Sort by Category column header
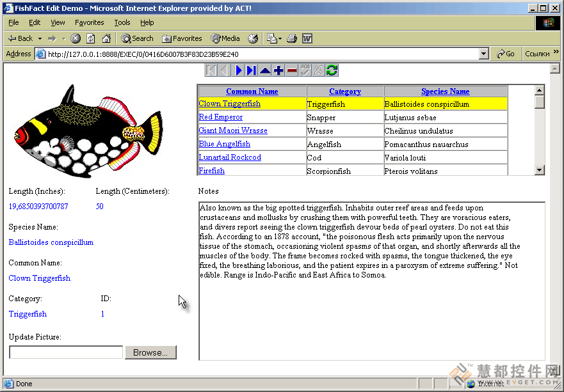Image resolution: width=564 pixels, height=392 pixels. pyautogui.click(x=345, y=91)
